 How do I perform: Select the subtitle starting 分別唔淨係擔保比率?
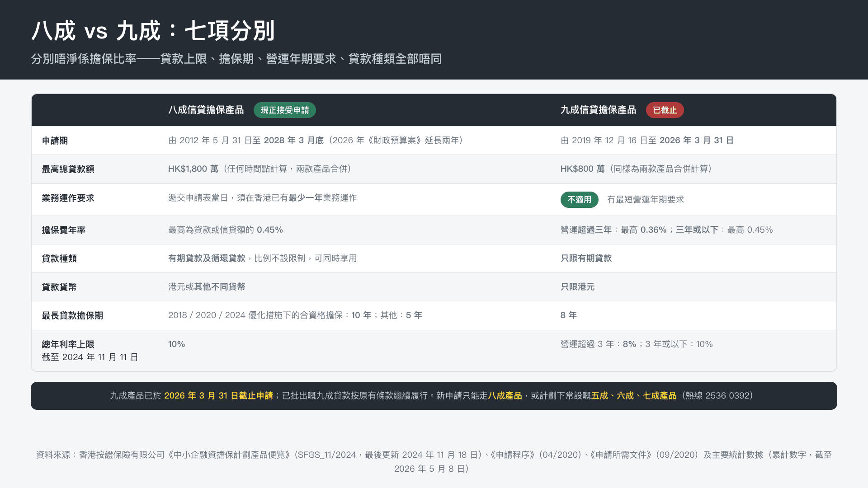coord(236,59)
